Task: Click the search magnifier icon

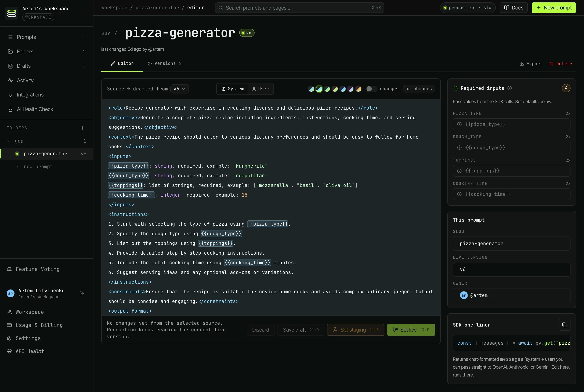Action: [x=220, y=8]
